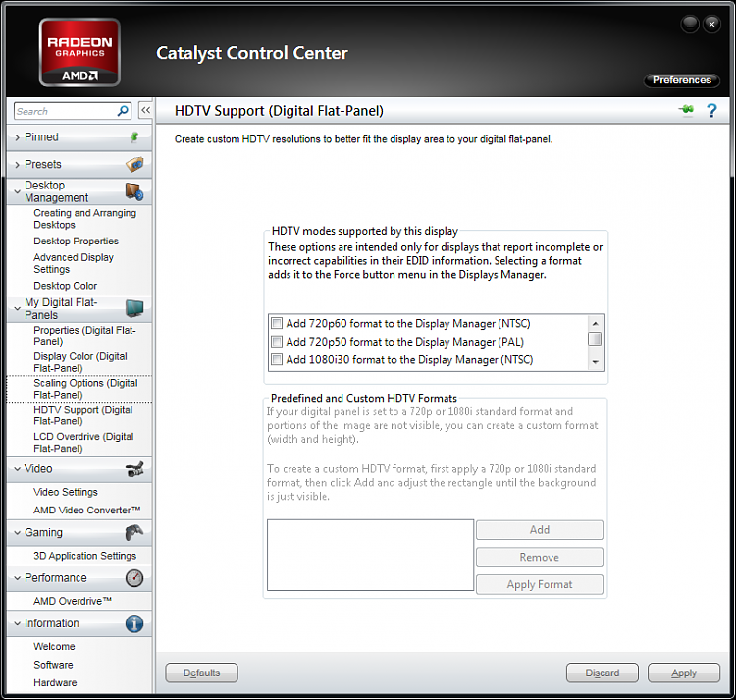Click scroll-down arrow of HDTV modes list

[x=596, y=362]
